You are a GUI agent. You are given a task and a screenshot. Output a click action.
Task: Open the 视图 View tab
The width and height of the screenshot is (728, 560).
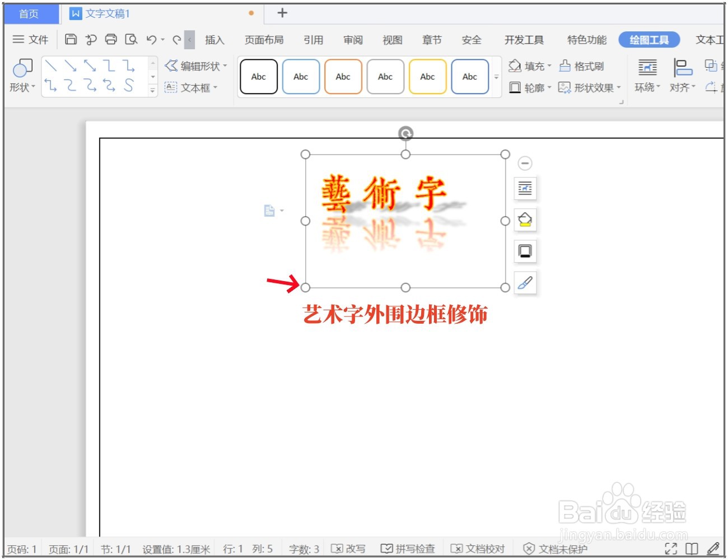coord(392,40)
